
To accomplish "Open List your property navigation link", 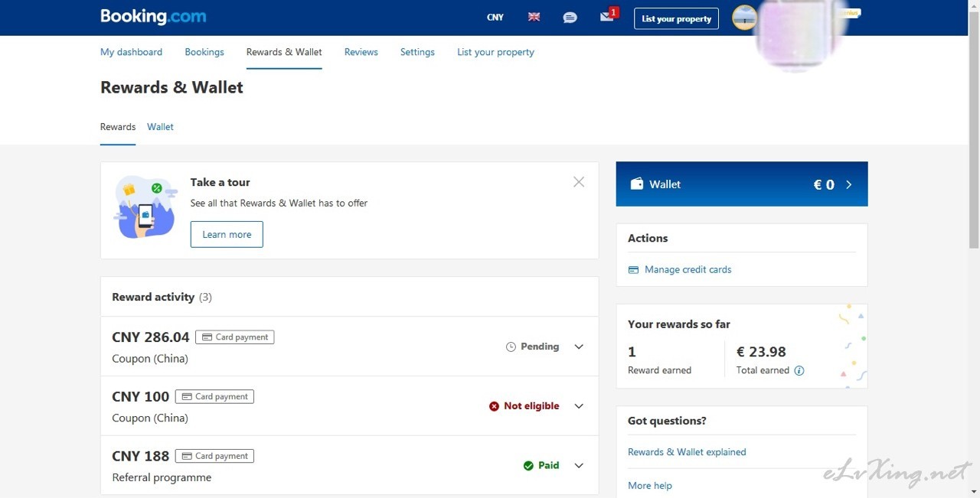I will 495,52.
